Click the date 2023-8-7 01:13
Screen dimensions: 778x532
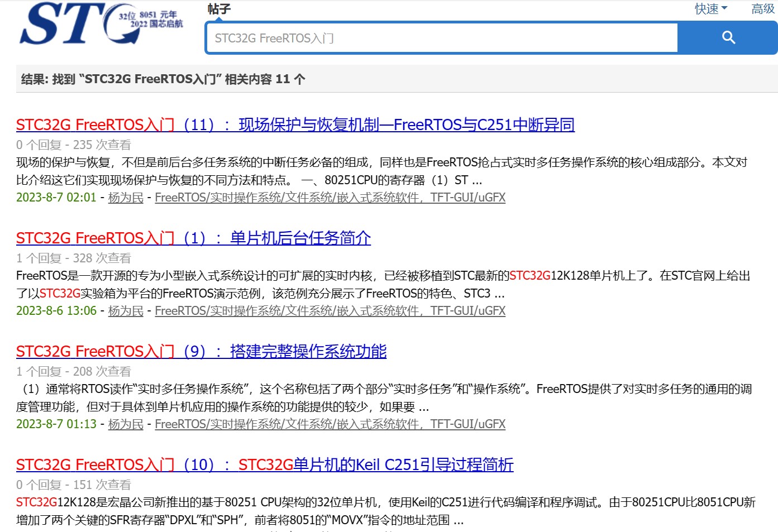point(56,424)
